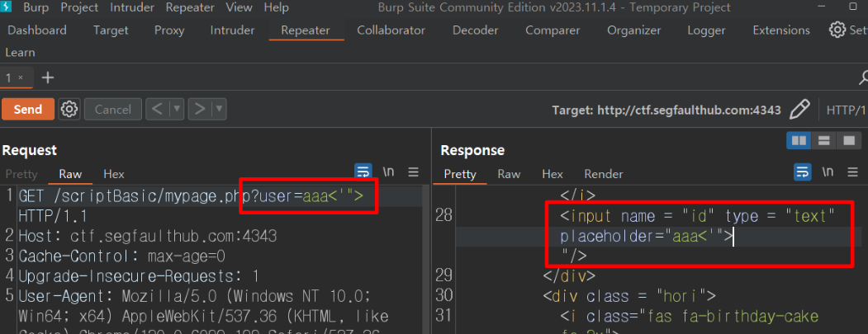The height and width of the screenshot is (334, 868).
Task: Click the fas fa-birthday-cake response line
Action: click(x=689, y=317)
